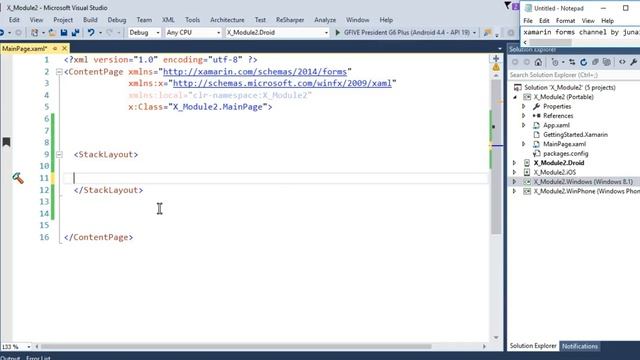Image resolution: width=640 pixels, height=360 pixels.
Task: Select packages.config file
Action: [565, 153]
